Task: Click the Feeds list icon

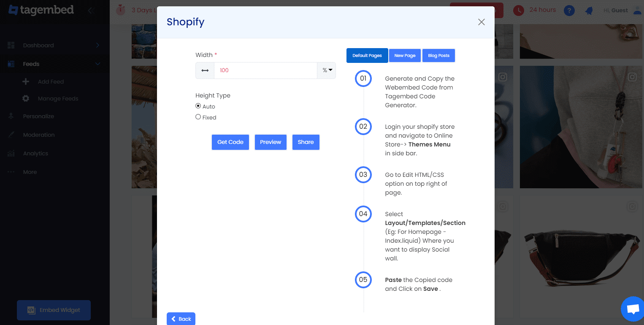Action: point(11,64)
